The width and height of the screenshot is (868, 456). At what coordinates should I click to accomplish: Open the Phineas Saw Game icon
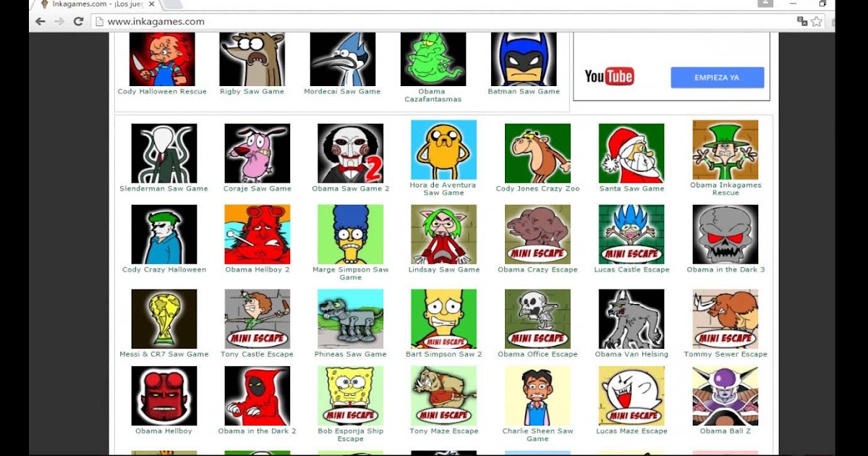pyautogui.click(x=350, y=318)
